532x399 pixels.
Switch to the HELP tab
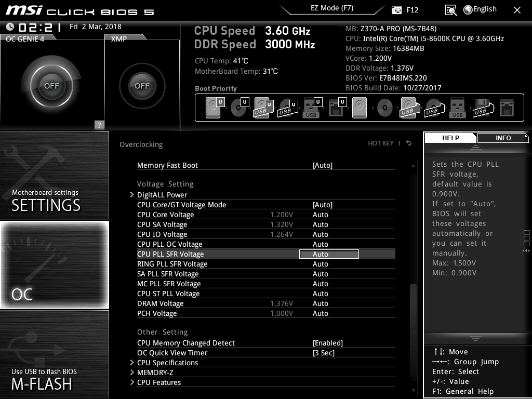click(450, 138)
